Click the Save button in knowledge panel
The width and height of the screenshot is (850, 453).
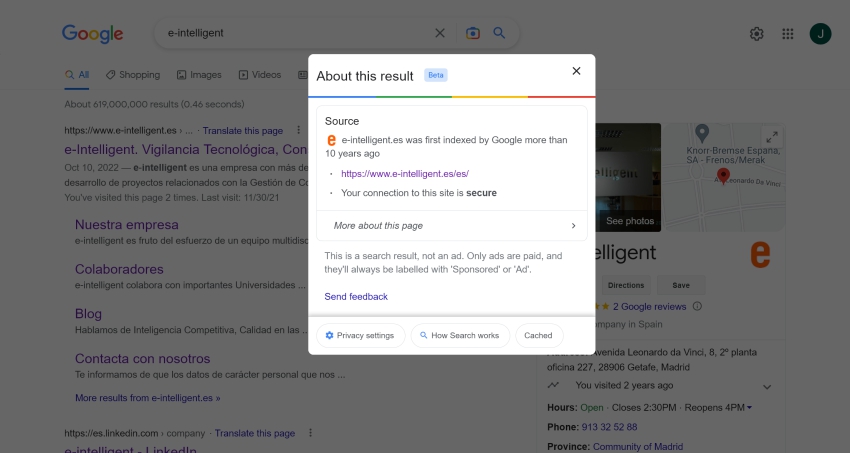[x=681, y=285]
